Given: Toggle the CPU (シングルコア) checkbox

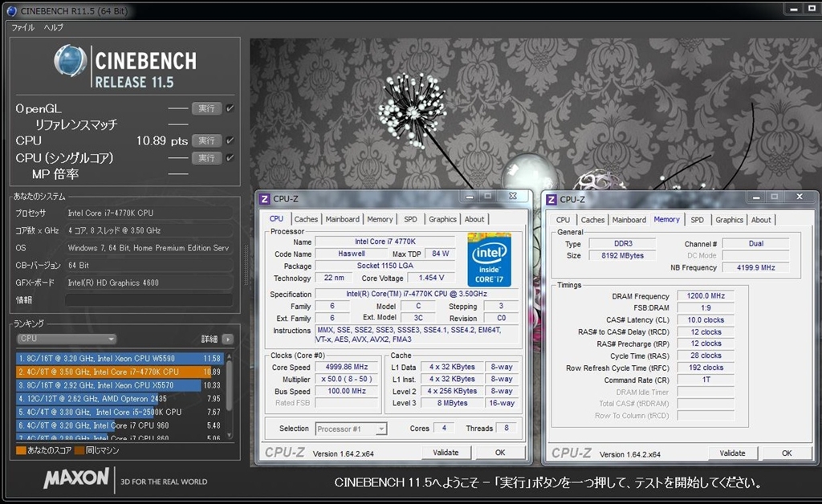Looking at the screenshot, I should pyautogui.click(x=230, y=158).
